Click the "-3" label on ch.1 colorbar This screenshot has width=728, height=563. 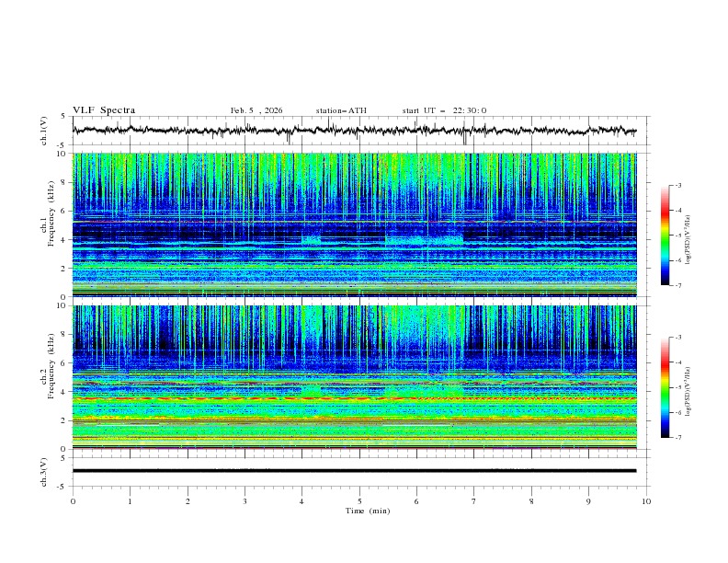[678, 185]
